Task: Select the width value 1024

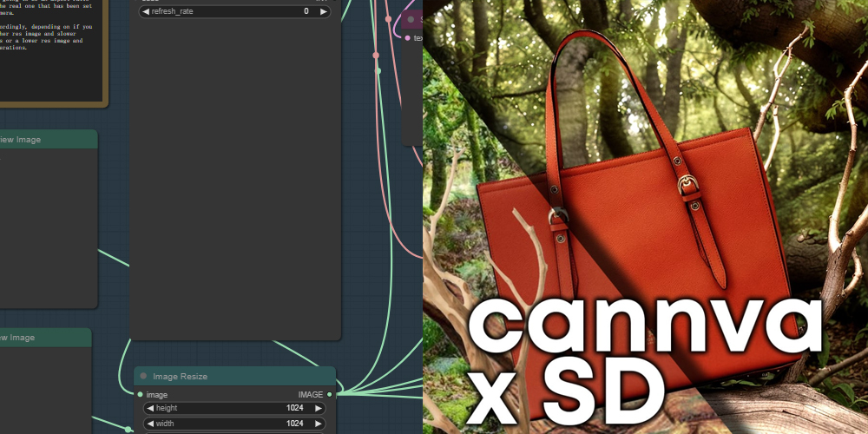Action: coord(294,424)
